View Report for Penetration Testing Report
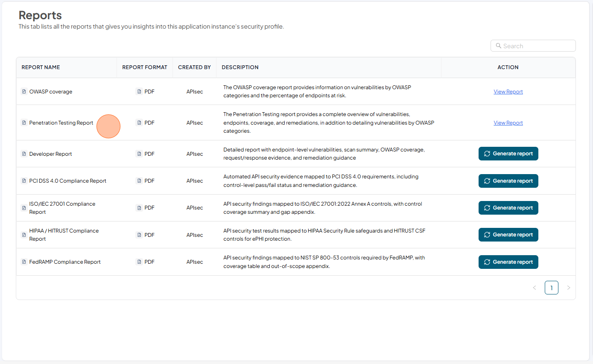 pyautogui.click(x=508, y=122)
